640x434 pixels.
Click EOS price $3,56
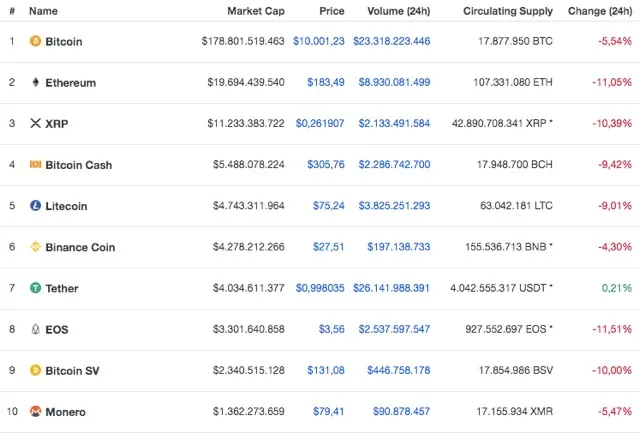click(x=331, y=329)
